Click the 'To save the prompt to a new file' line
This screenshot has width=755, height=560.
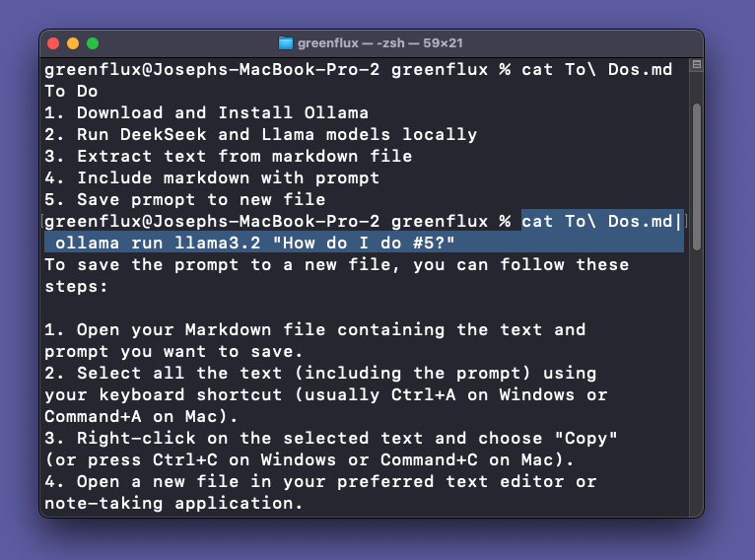(336, 264)
